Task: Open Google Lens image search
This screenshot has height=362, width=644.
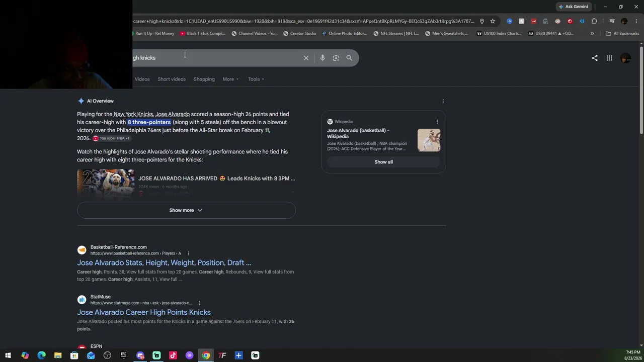Action: (336, 58)
